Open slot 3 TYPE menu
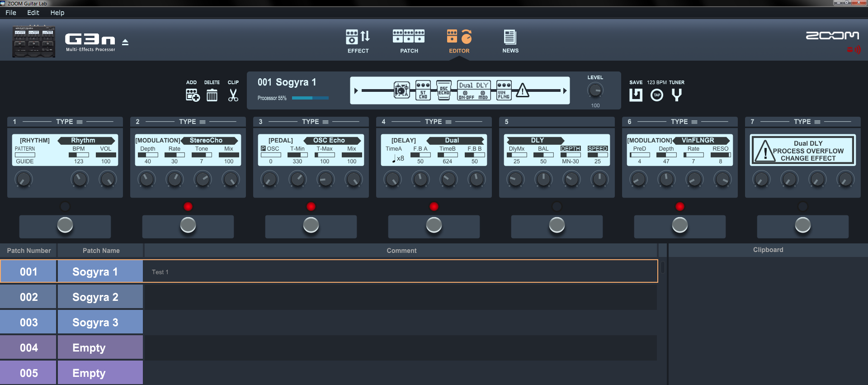Viewport: 868px width, 385px height. pyautogui.click(x=315, y=122)
